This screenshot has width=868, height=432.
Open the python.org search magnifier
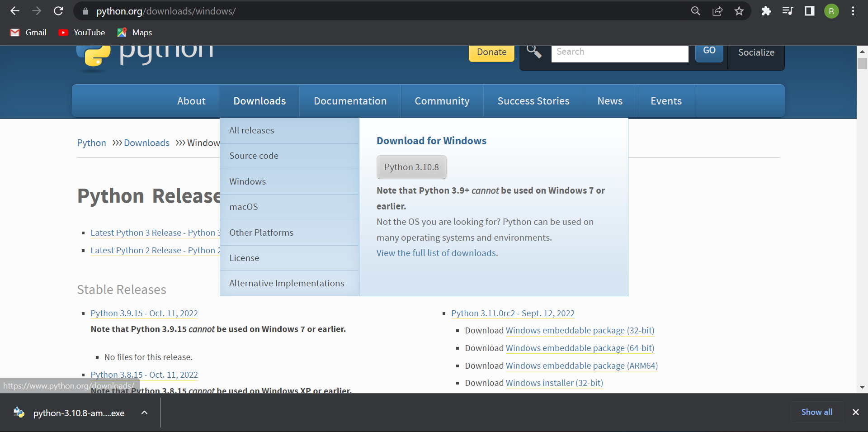[x=534, y=52]
